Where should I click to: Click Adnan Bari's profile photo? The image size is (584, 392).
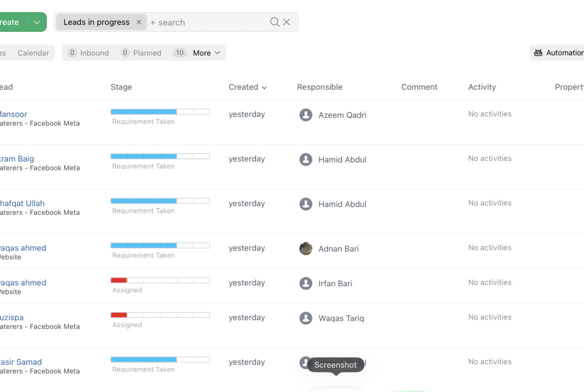click(x=305, y=249)
